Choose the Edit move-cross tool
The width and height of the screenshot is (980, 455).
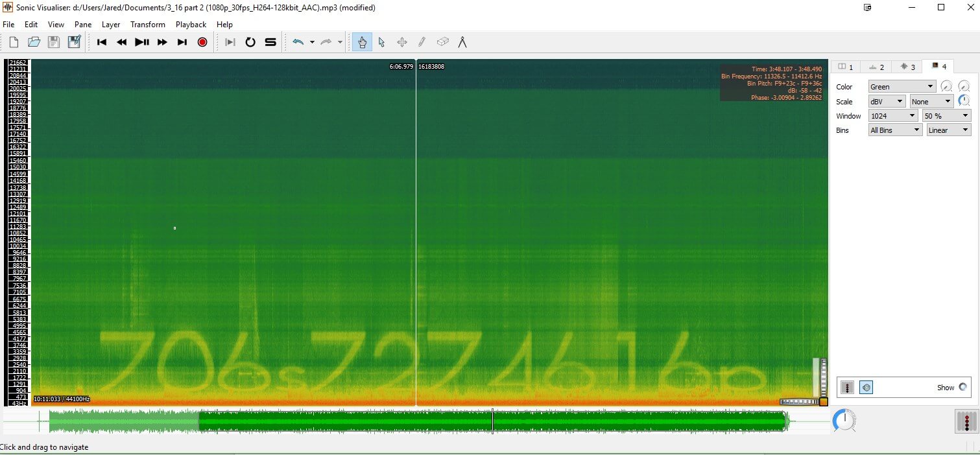pyautogui.click(x=401, y=42)
